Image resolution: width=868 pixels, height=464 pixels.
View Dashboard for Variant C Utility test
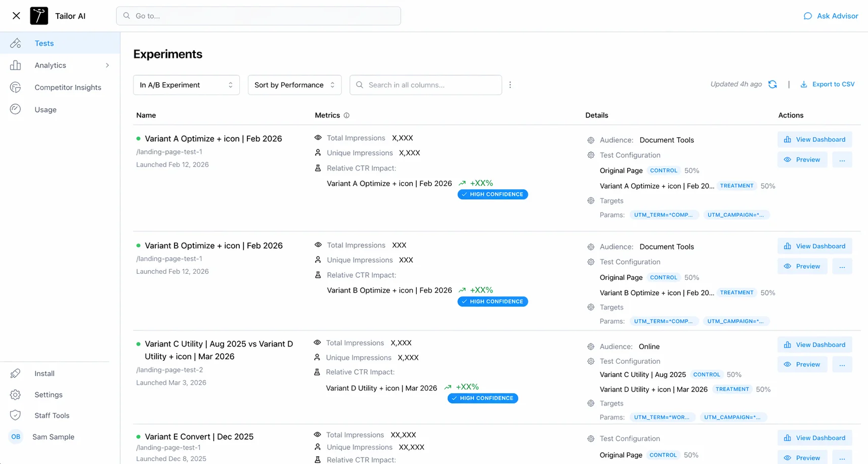point(814,345)
